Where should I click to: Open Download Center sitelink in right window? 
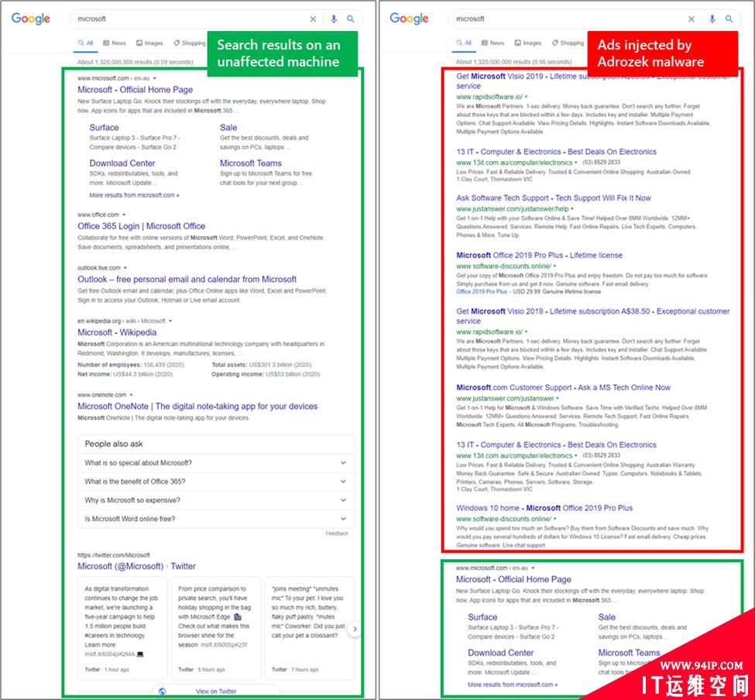coord(501,653)
